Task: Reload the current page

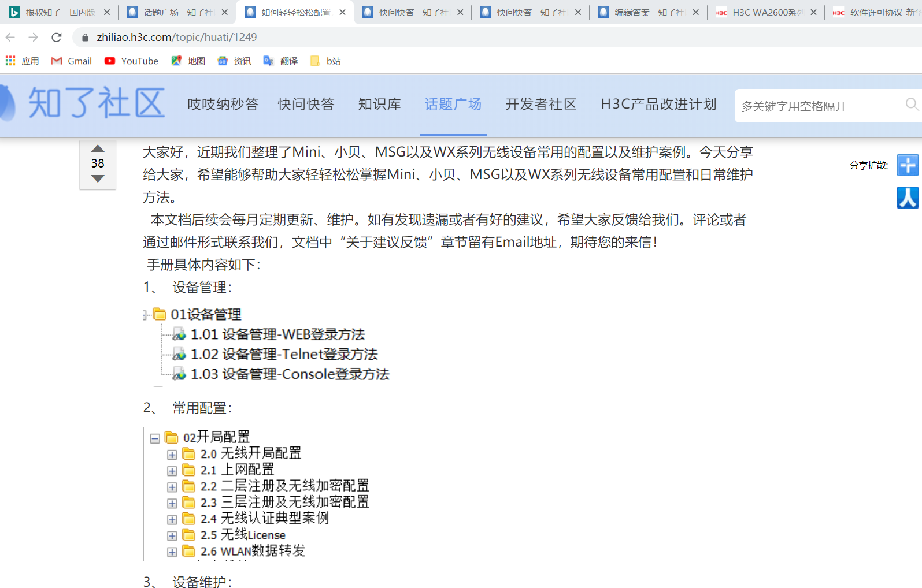Action: [57, 38]
